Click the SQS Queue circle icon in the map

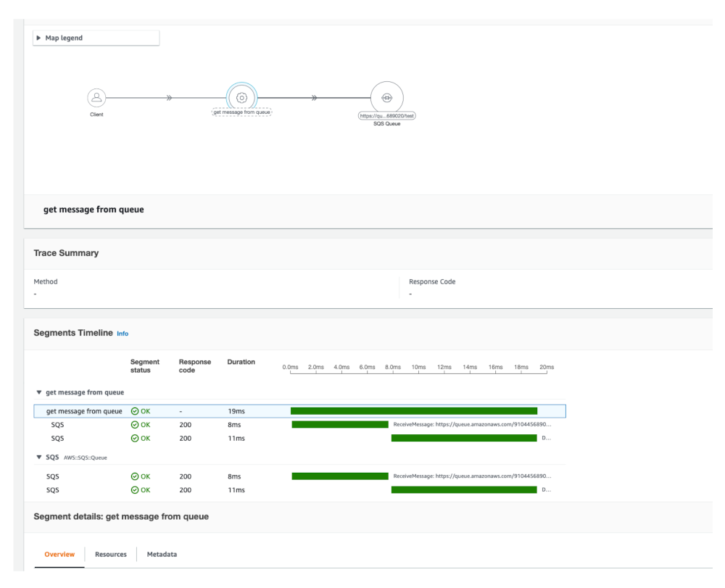(386, 96)
